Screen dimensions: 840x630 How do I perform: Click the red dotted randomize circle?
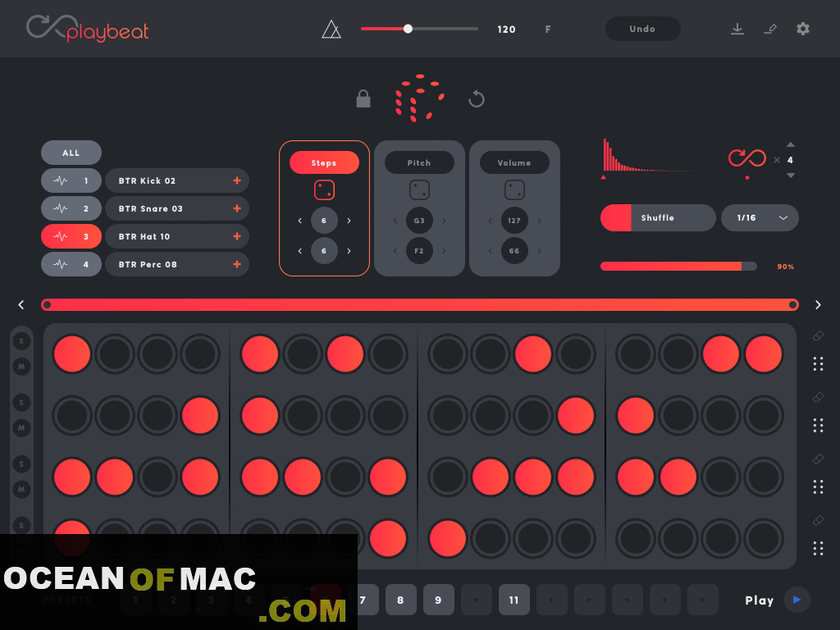(x=419, y=98)
